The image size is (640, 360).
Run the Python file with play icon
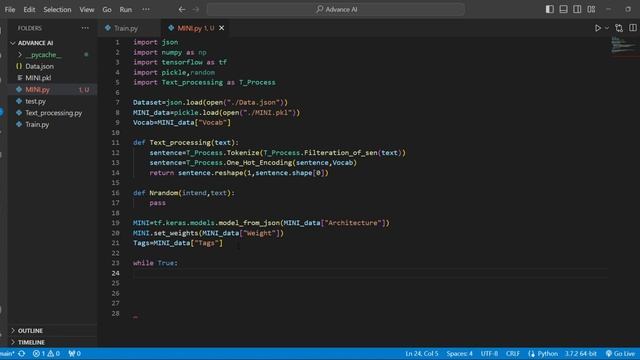click(598, 28)
